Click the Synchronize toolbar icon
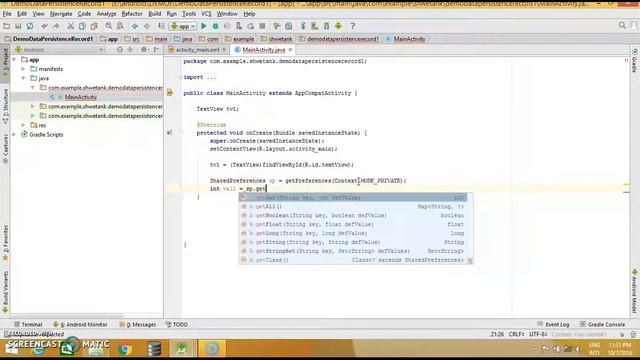Viewport: 640px width, 360px height. 30,26
